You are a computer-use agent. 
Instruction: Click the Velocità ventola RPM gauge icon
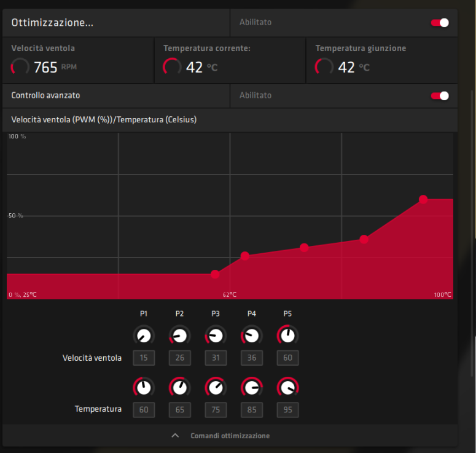(x=20, y=67)
